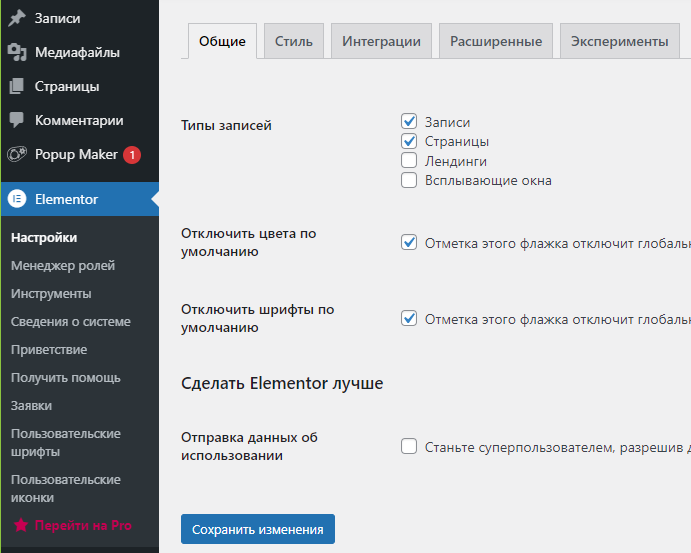Click the red notification badge on Popup Maker
This screenshot has height=553, width=691.
coord(132,155)
